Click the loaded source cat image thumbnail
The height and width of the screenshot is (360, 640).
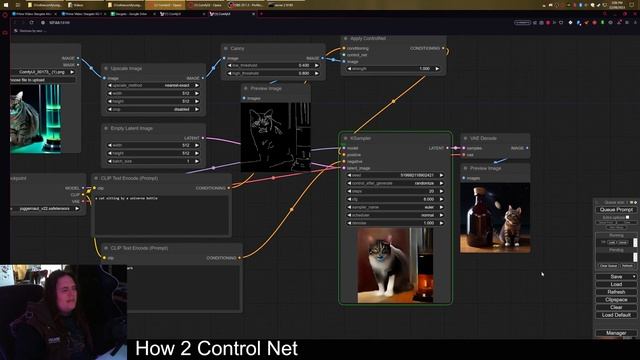click(36, 119)
